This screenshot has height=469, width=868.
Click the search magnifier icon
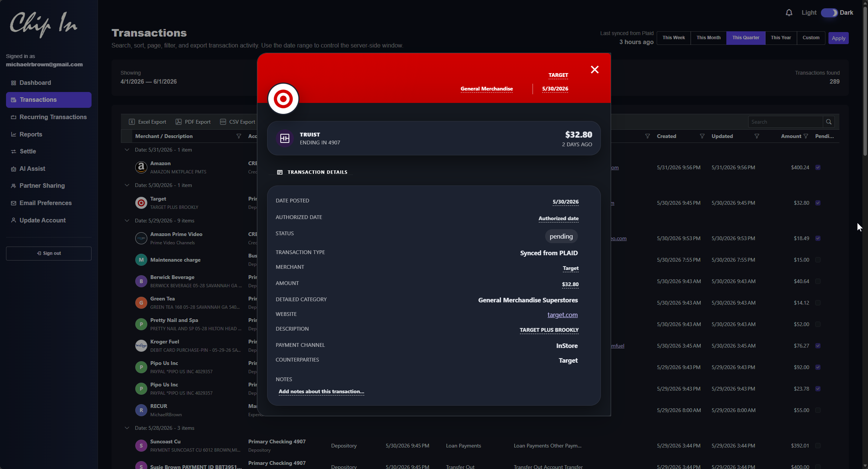click(x=829, y=122)
